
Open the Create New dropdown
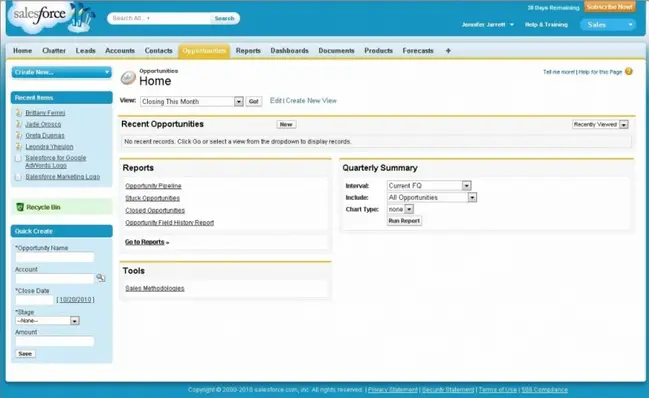[62, 72]
